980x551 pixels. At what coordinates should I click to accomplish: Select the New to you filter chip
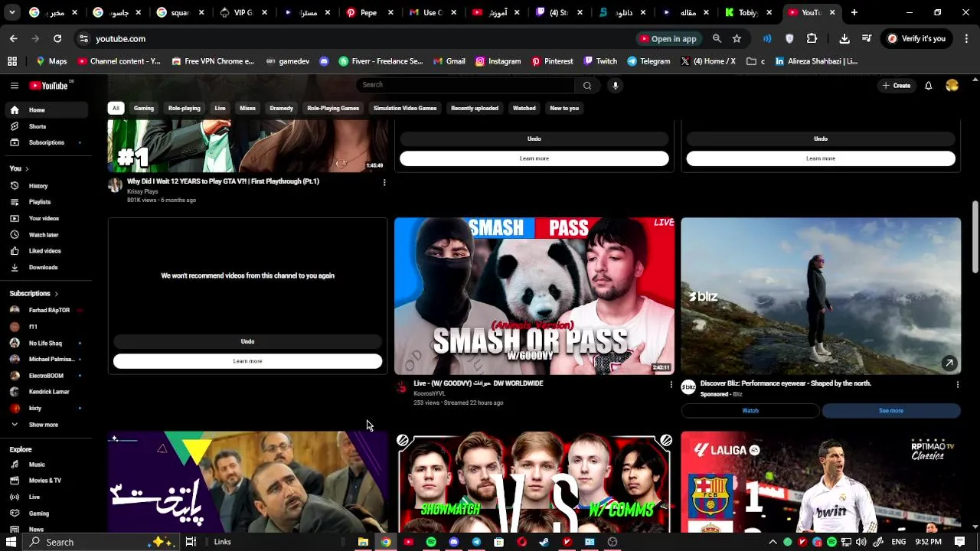(564, 108)
